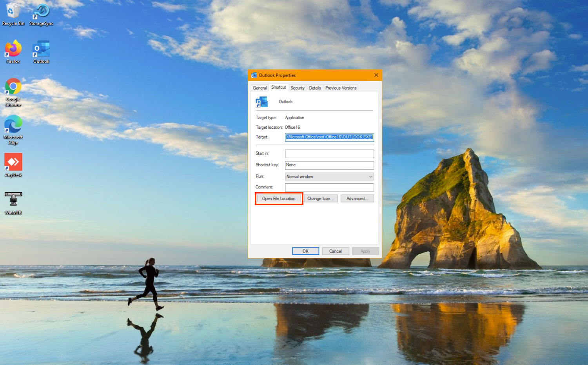Screen dimensions: 588x365
Task: Click the Google Chrome desktop icon
Action: coord(13,91)
